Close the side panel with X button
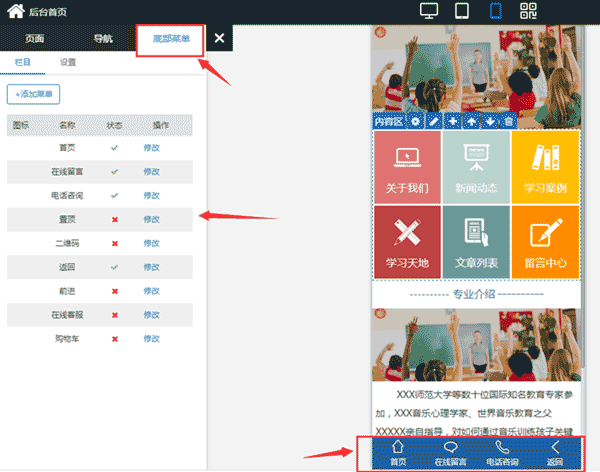The height and width of the screenshot is (472, 600). 219,39
